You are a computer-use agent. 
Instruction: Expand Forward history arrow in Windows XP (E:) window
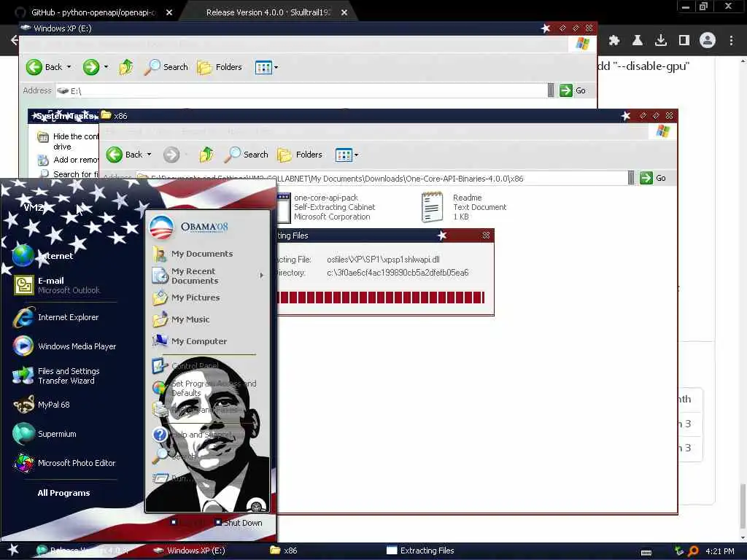[106, 67]
